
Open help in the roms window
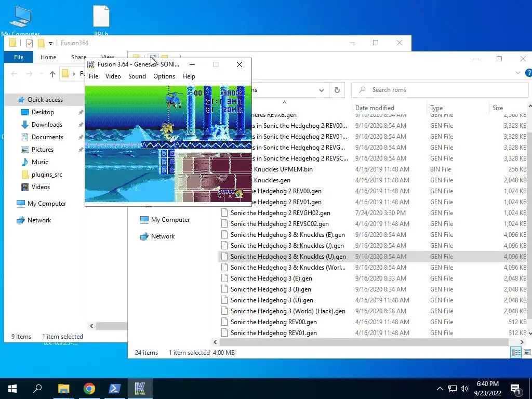click(x=528, y=73)
